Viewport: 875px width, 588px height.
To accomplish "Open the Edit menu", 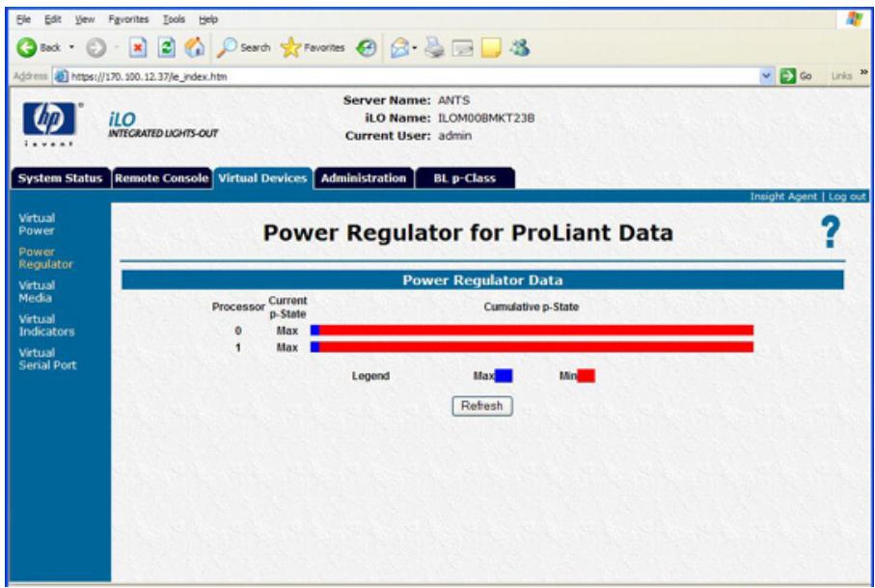I will coord(53,19).
